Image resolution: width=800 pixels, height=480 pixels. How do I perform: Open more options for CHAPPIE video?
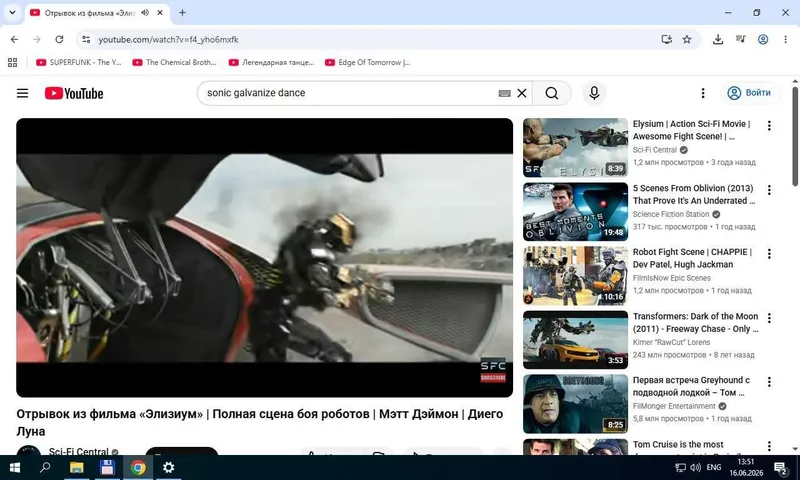[769, 254]
